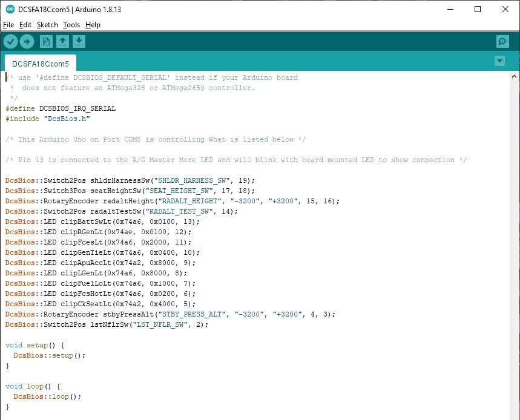Viewport: 520px width, 420px height.
Task: Open the Help menu
Action: coord(93,25)
